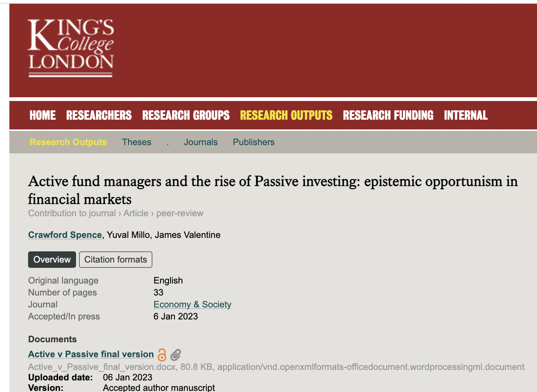Image resolution: width=537 pixels, height=392 pixels.
Task: Select the Research Outputs sub-tab
Action: 68,142
